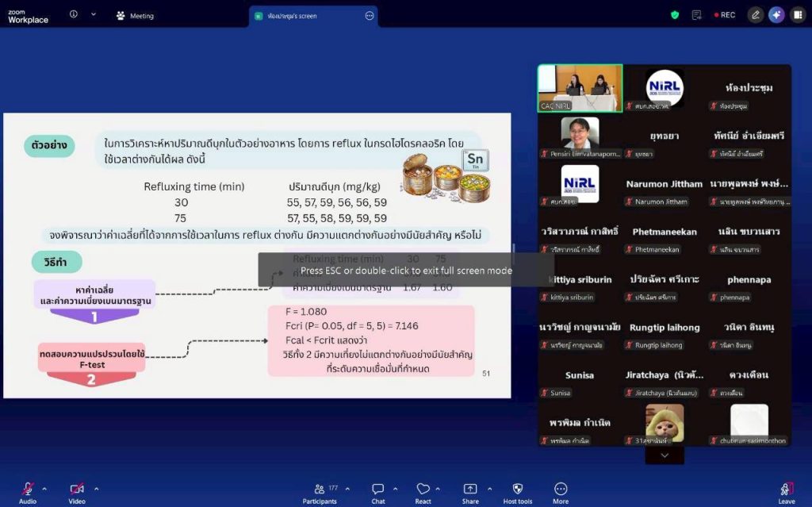Open the Chat panel
Screen dimensions: 812x507
[378, 493]
